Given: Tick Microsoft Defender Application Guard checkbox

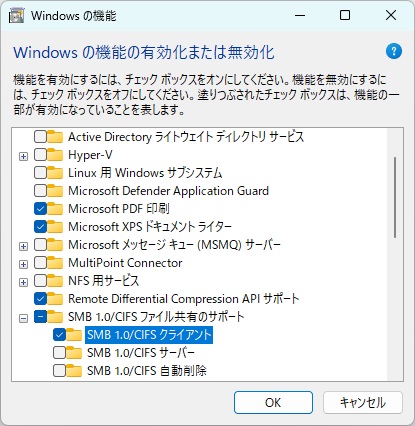Looking at the screenshot, I should pyautogui.click(x=40, y=191).
